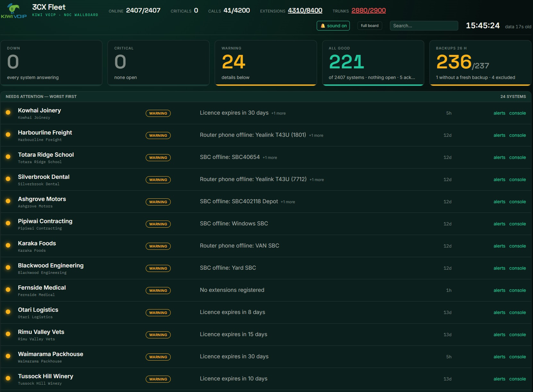Click the WARNING badge on Fernside Medical row
Image resolution: width=533 pixels, height=392 pixels.
158,291
